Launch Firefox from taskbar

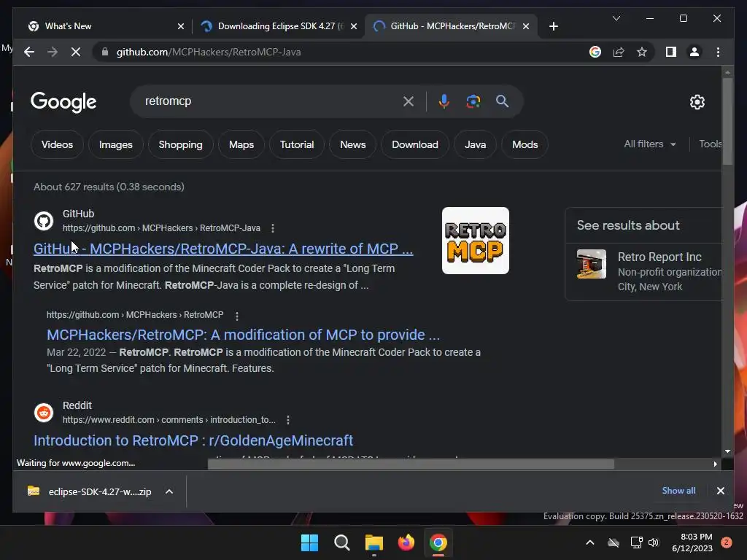coord(406,542)
